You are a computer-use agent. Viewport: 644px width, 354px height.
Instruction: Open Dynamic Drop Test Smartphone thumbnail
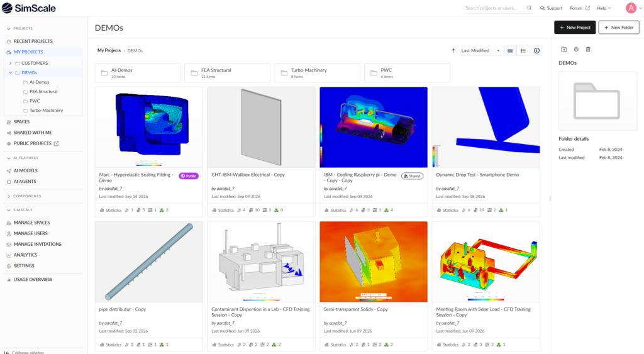pos(486,127)
